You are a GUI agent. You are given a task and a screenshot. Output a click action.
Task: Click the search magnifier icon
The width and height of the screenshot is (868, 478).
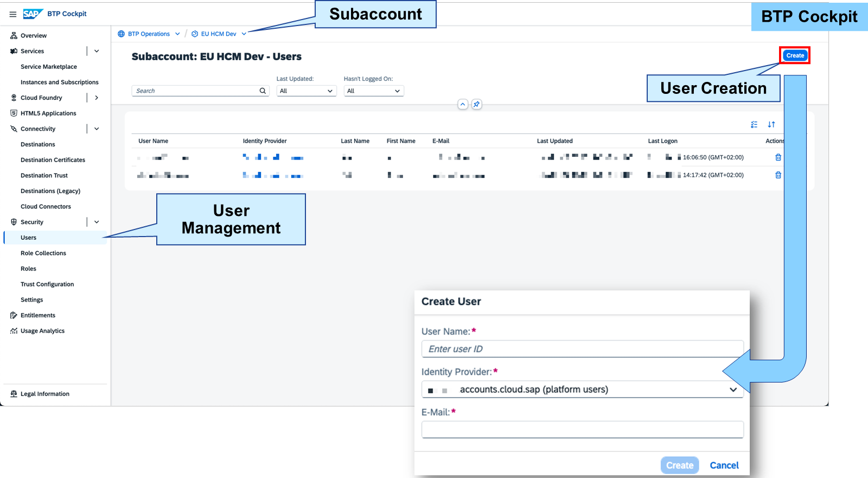tap(263, 91)
